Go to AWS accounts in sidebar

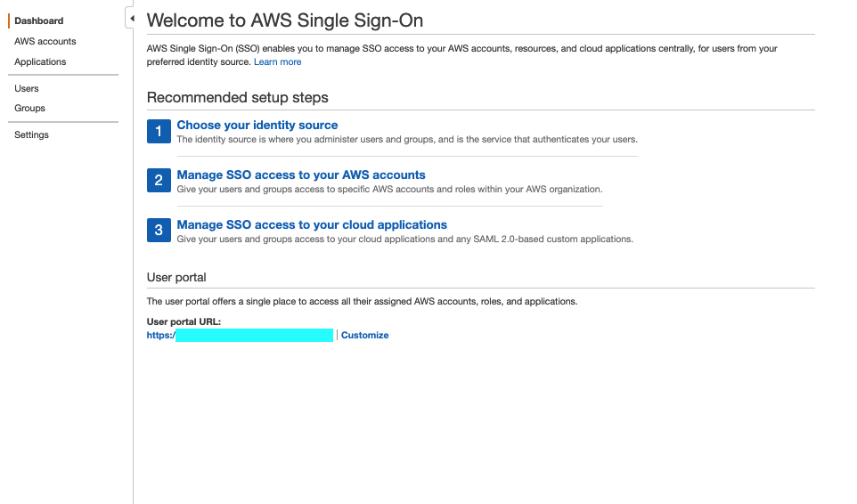pyautogui.click(x=45, y=41)
